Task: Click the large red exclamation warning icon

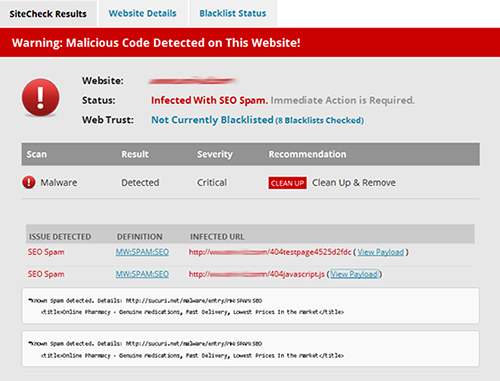Action: click(41, 98)
